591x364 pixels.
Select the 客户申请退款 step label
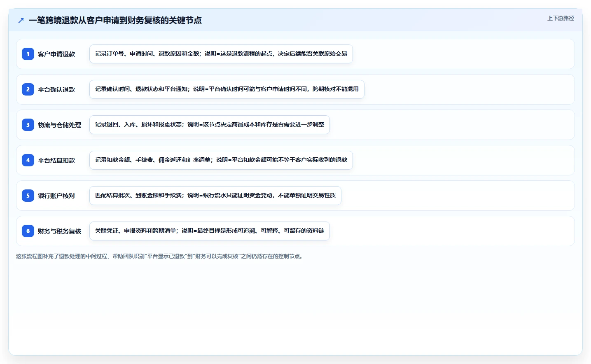coord(56,54)
